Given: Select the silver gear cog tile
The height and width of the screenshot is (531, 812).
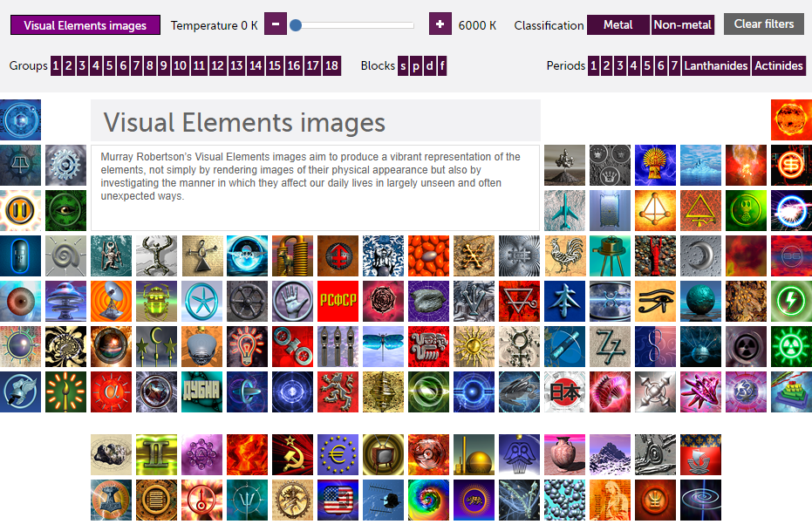Looking at the screenshot, I should [x=65, y=165].
